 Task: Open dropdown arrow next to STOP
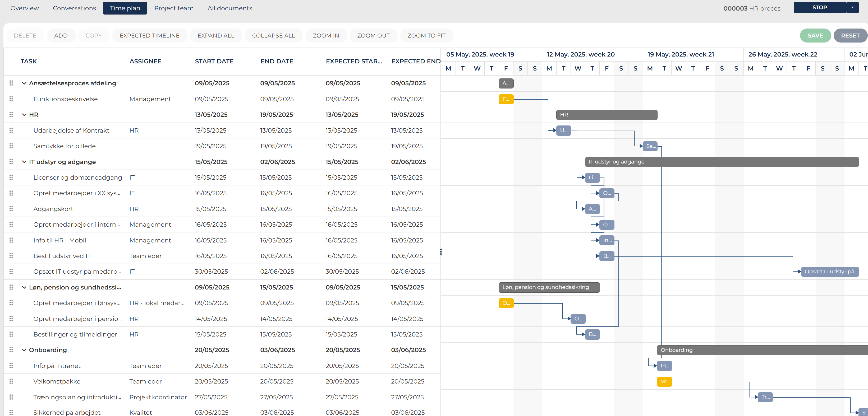[x=852, y=7]
